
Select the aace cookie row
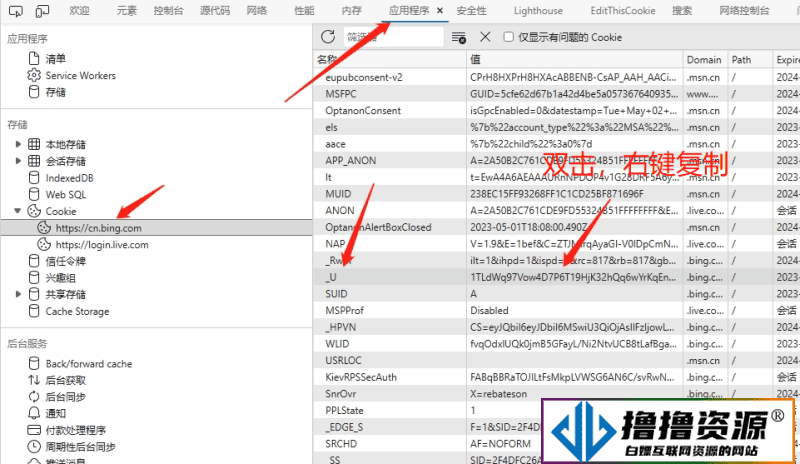pos(557,144)
